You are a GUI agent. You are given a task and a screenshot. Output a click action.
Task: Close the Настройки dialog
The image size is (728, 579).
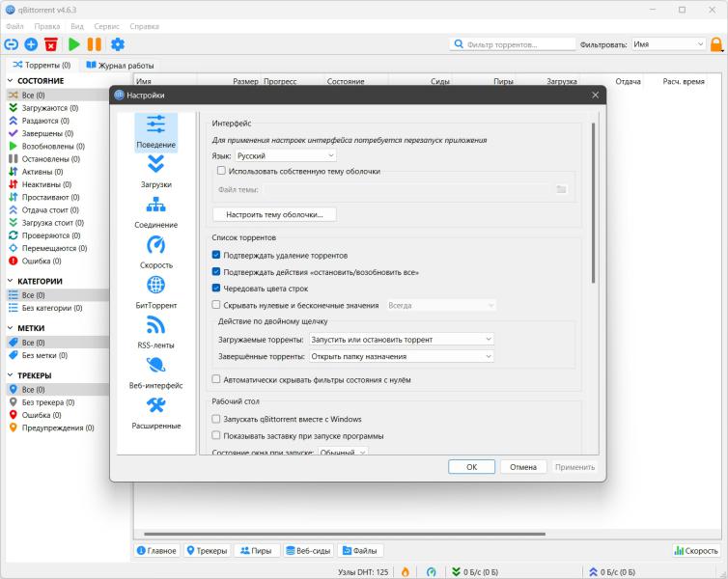pyautogui.click(x=595, y=96)
